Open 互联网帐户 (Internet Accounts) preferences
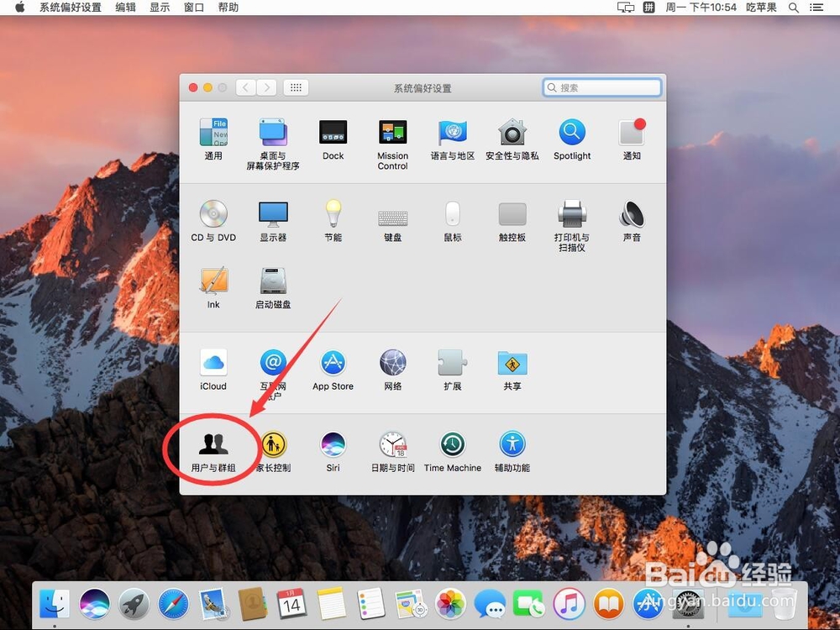Viewport: 840px width, 630px height. pyautogui.click(x=273, y=374)
